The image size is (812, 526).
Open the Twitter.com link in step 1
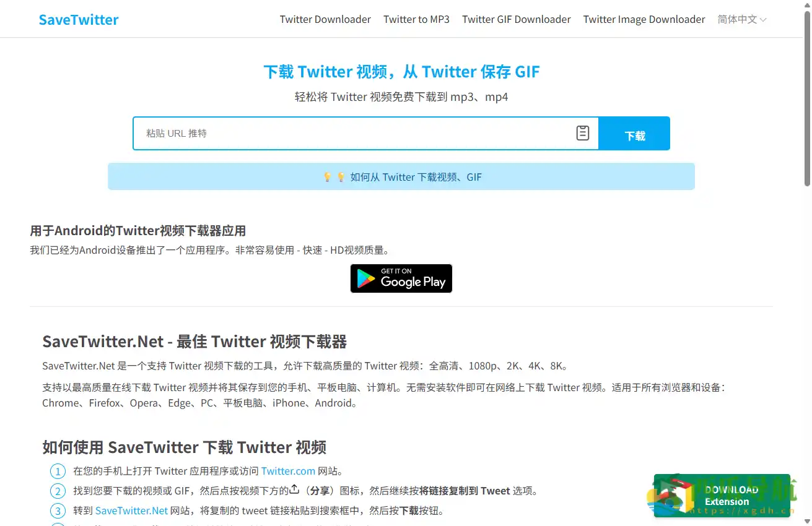[287, 471]
